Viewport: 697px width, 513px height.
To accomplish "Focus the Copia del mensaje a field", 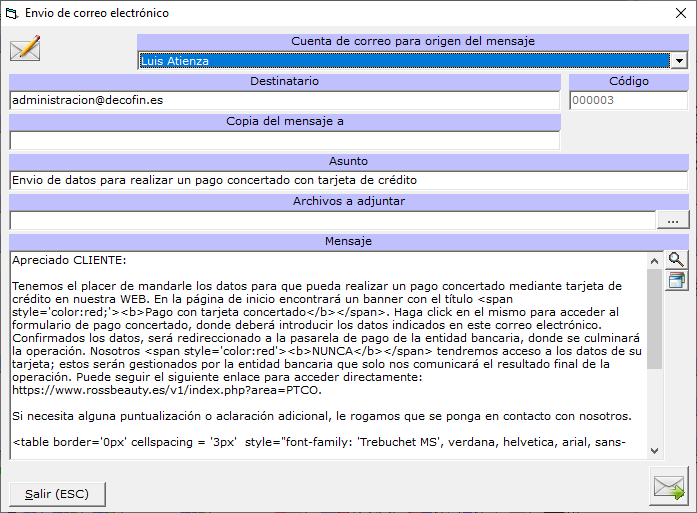I will tap(284, 140).
